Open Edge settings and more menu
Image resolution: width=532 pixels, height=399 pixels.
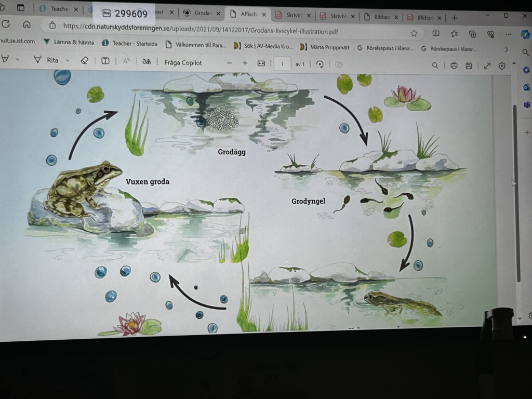pos(508,34)
